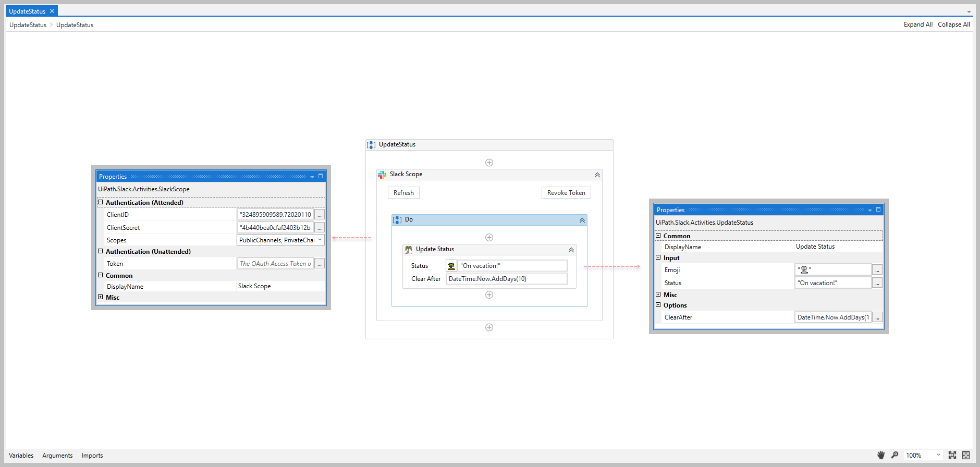Click second UpdateStatus breadcrumb
The image size is (980, 467).
pyautogui.click(x=75, y=25)
